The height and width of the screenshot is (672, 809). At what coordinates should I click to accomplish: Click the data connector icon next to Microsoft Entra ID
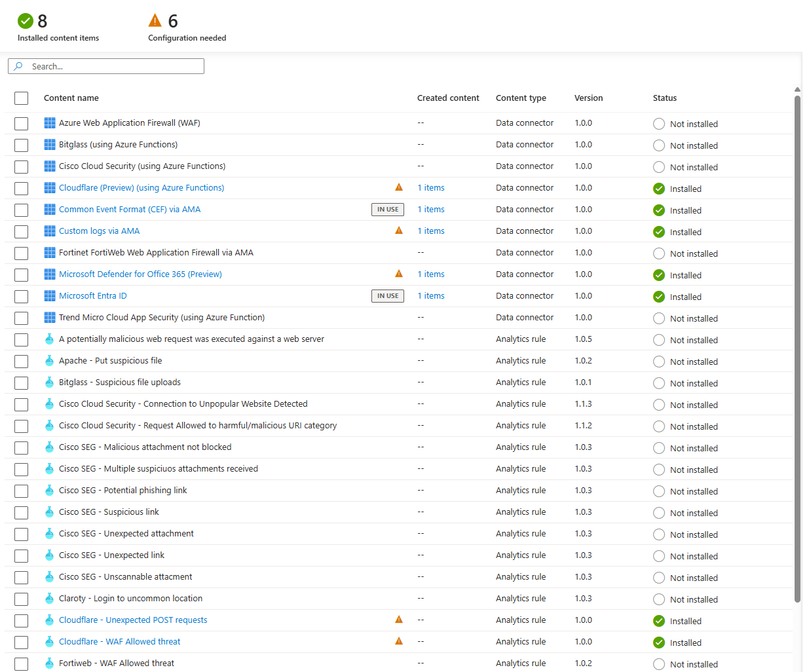[50, 296]
